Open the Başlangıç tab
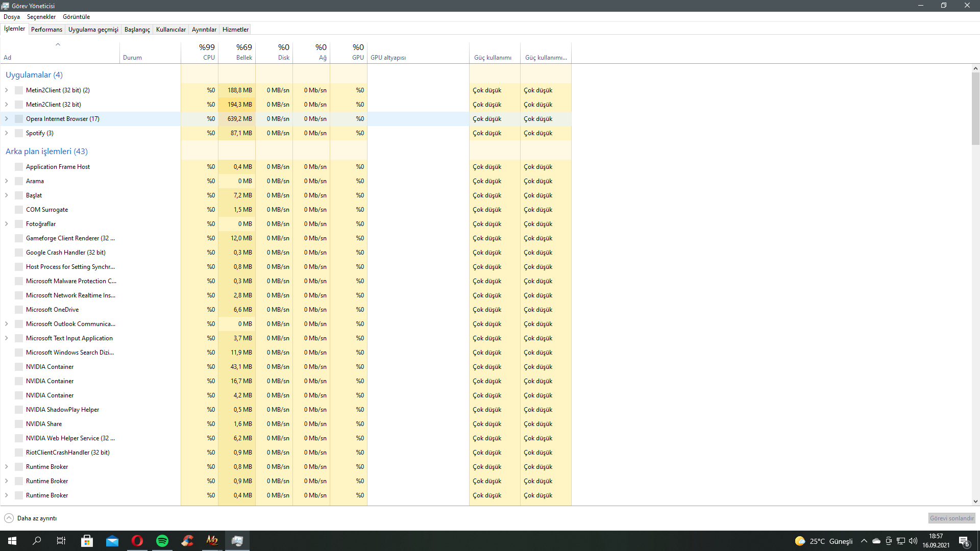Viewport: 980px width, 551px height. click(137, 30)
